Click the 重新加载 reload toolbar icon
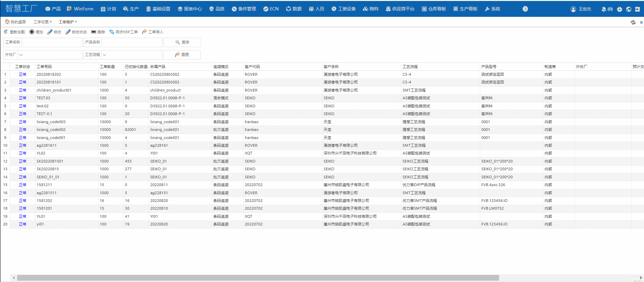 [x=6, y=32]
